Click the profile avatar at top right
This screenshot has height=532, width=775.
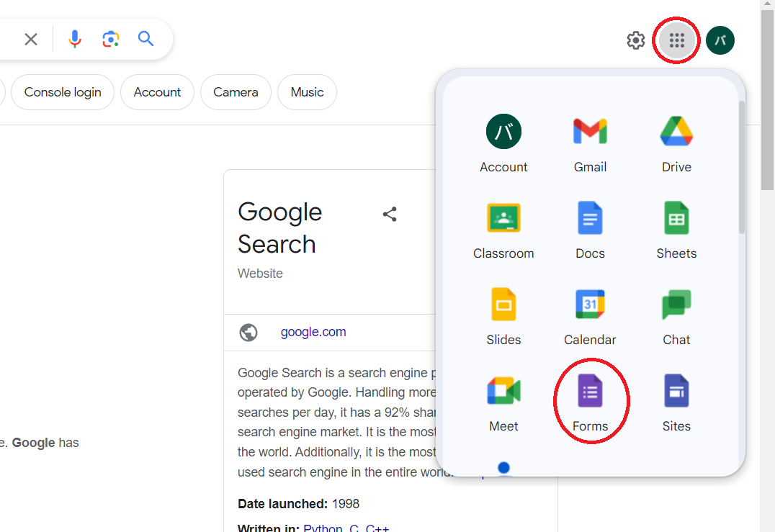pyautogui.click(x=720, y=40)
